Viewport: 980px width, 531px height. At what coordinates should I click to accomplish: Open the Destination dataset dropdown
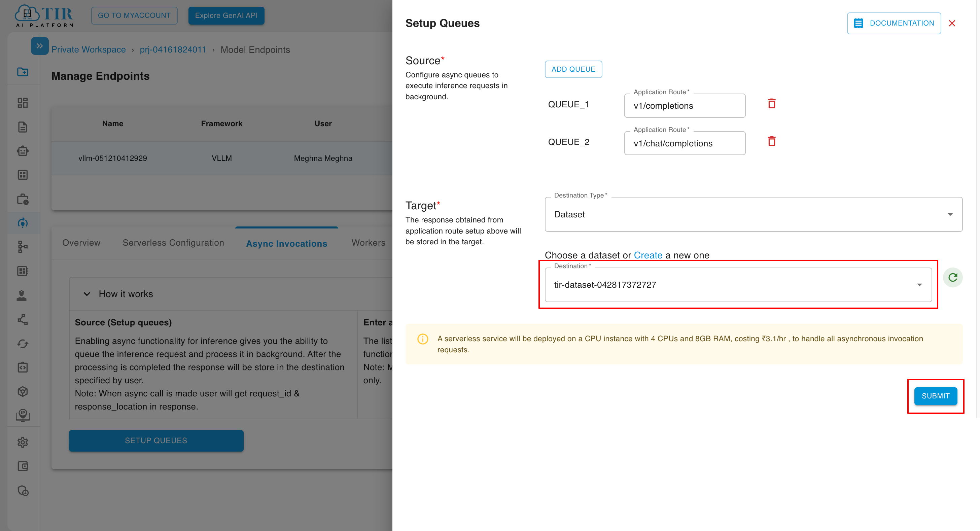[738, 285]
